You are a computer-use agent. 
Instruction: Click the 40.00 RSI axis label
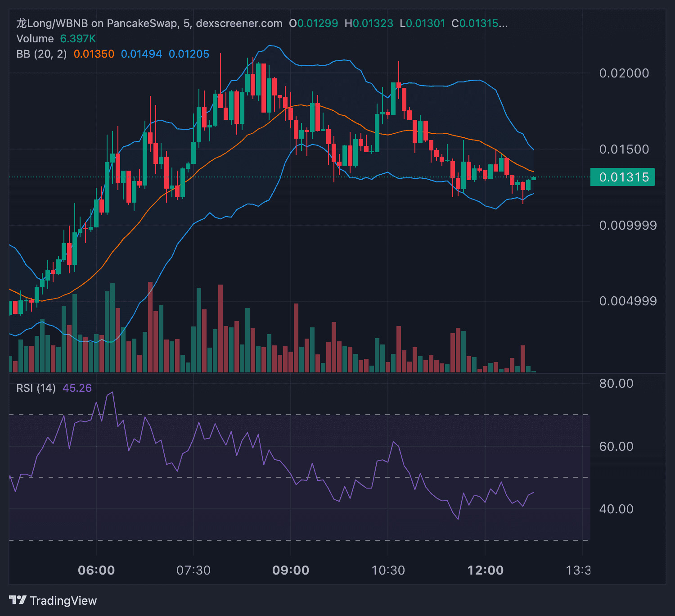pyautogui.click(x=616, y=509)
